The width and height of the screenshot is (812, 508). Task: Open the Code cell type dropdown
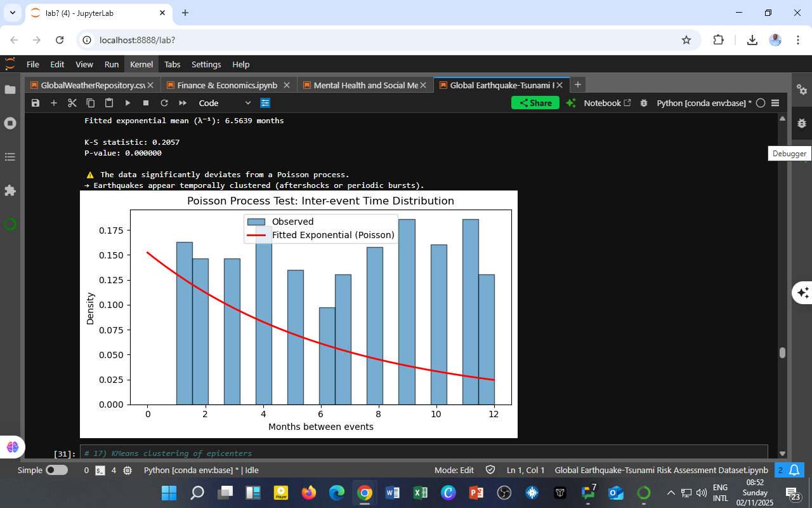(x=225, y=103)
